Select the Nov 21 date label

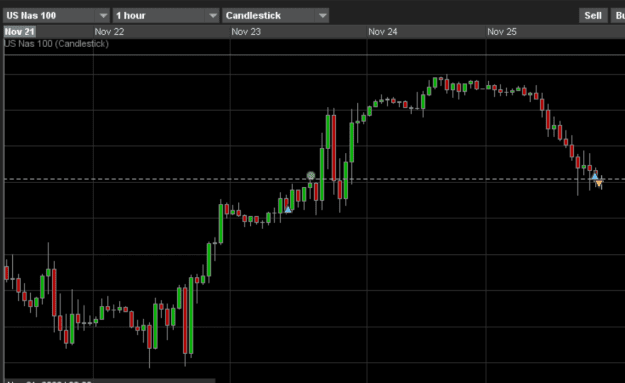coord(20,31)
